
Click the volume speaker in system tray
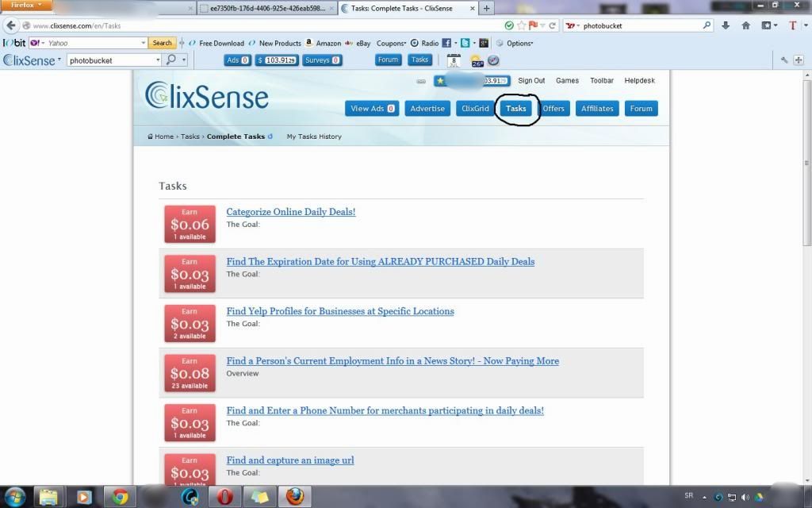click(745, 497)
